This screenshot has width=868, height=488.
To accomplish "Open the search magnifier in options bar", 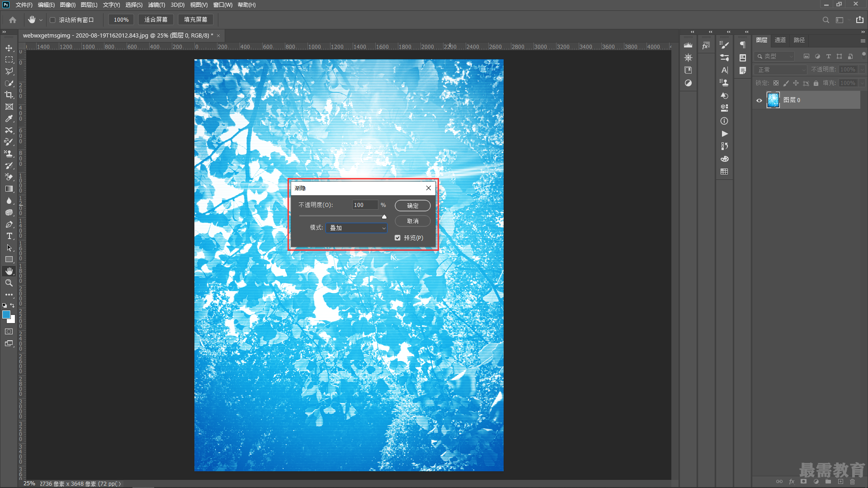I will pos(826,20).
